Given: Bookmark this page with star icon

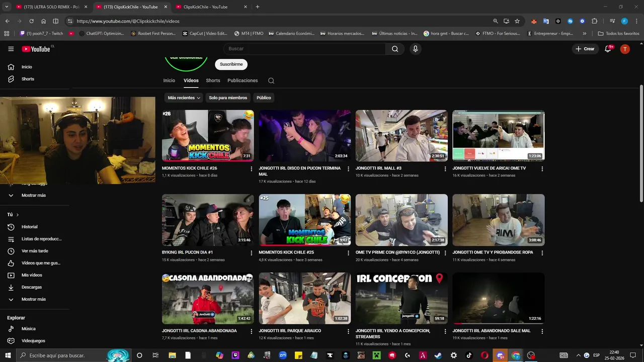Looking at the screenshot, I should click(x=517, y=21).
